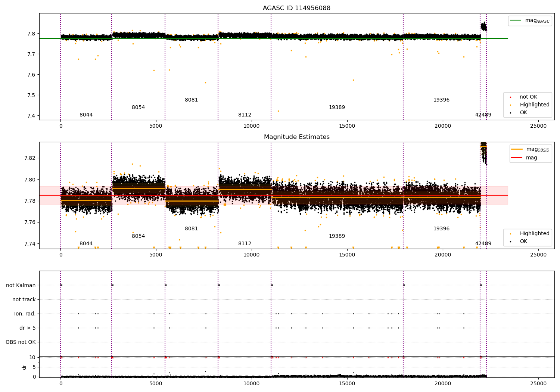
Task: Click the 8054 obsid label in top plot
Action: [138, 108]
